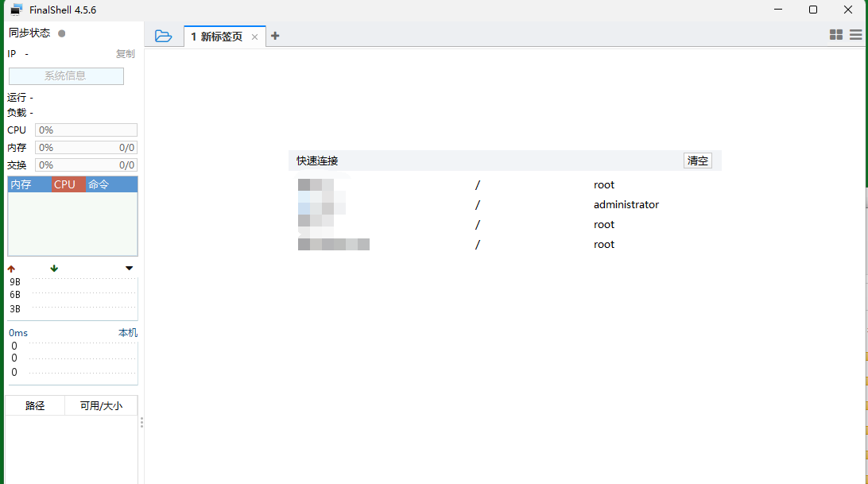Click the 系统信息 button
Screen dimensions: 868x484
(x=66, y=76)
